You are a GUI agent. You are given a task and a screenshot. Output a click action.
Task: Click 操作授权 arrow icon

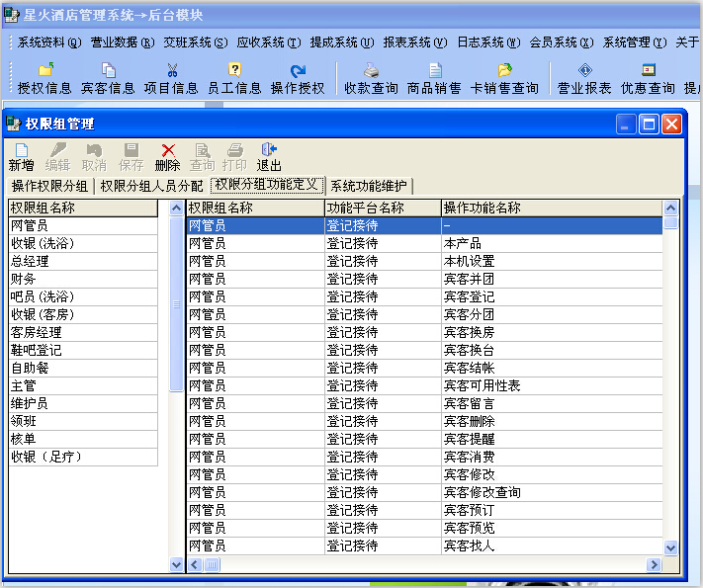click(298, 70)
